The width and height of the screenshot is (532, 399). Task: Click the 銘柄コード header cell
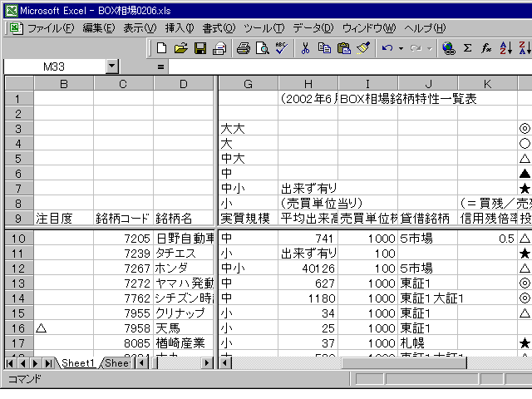[123, 218]
